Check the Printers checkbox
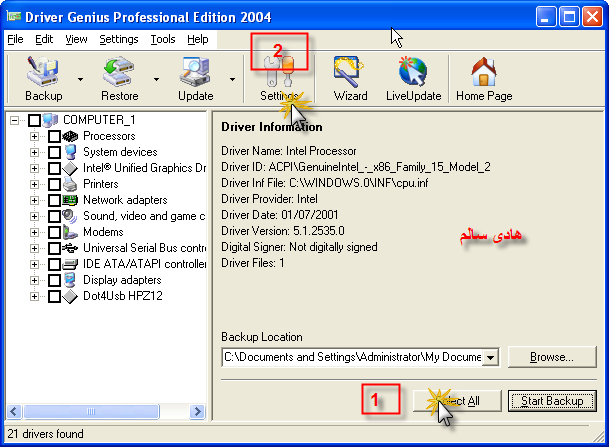 click(x=54, y=184)
